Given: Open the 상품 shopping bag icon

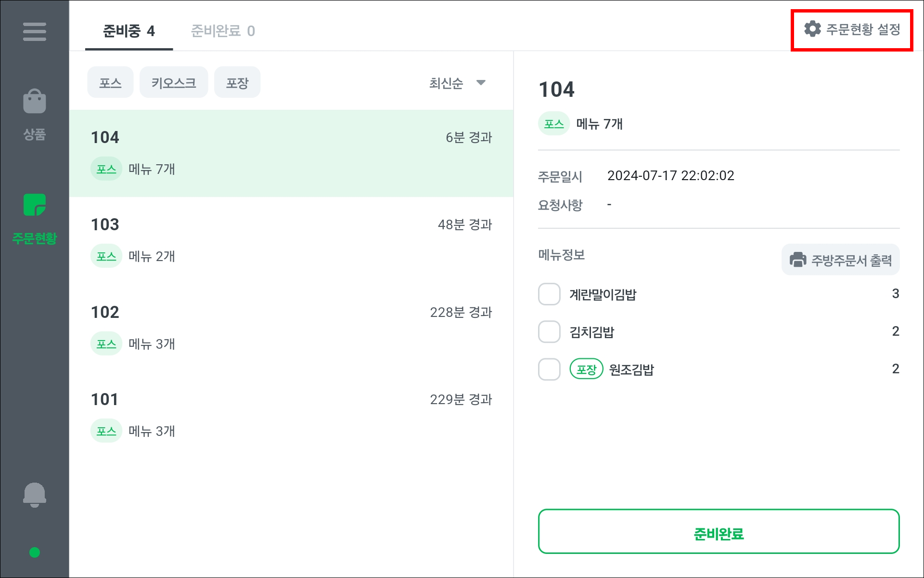Looking at the screenshot, I should [34, 102].
